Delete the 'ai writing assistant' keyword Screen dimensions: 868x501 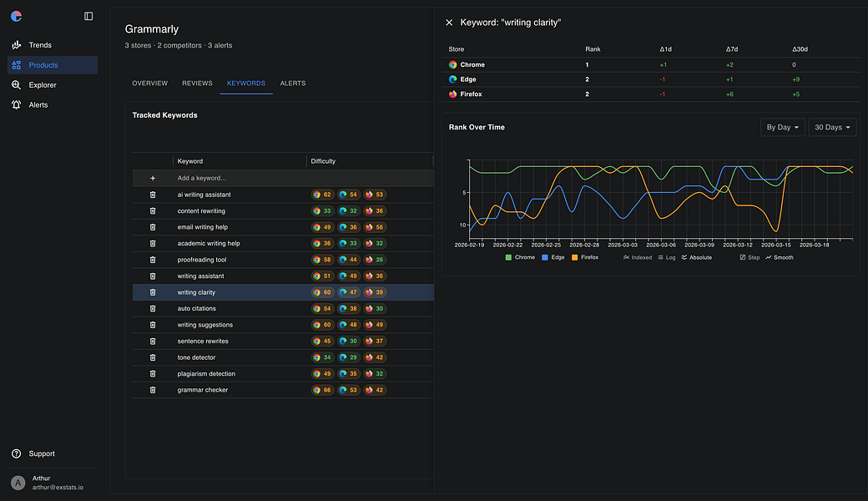point(153,195)
